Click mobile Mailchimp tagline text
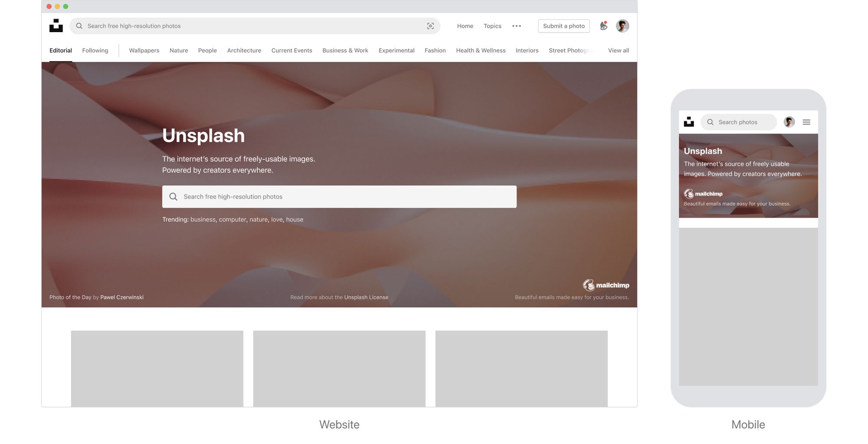868x444 pixels. point(737,204)
